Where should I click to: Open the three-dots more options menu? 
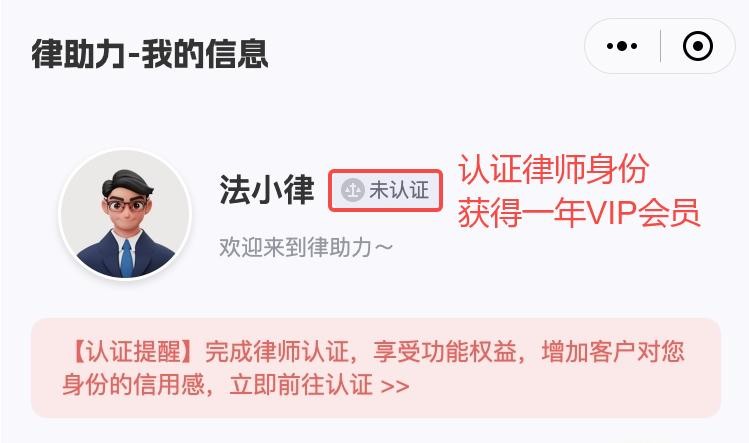tap(621, 46)
